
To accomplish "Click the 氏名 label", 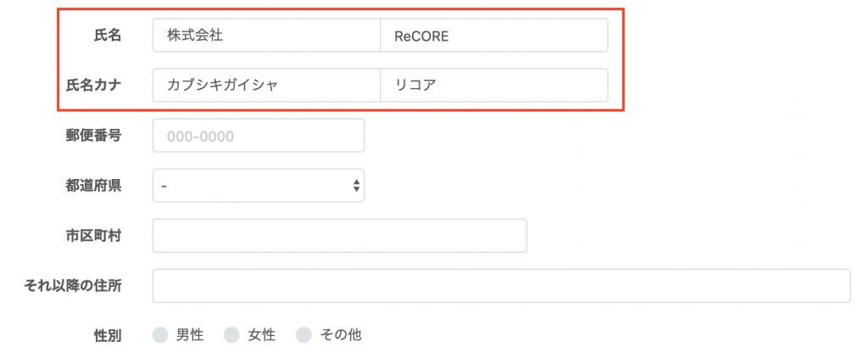I will [108, 36].
